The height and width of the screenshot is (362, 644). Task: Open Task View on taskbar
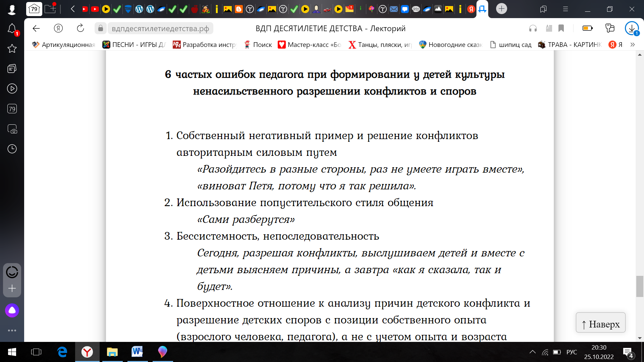[x=36, y=352]
